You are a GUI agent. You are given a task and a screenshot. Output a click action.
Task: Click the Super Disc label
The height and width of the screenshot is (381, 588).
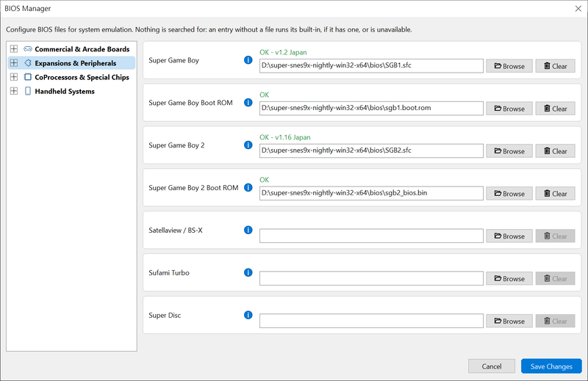(165, 315)
